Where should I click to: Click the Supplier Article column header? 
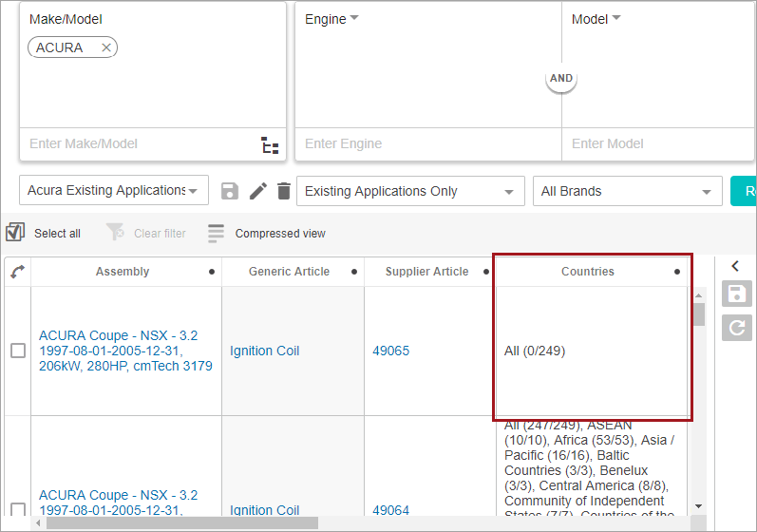tap(426, 272)
